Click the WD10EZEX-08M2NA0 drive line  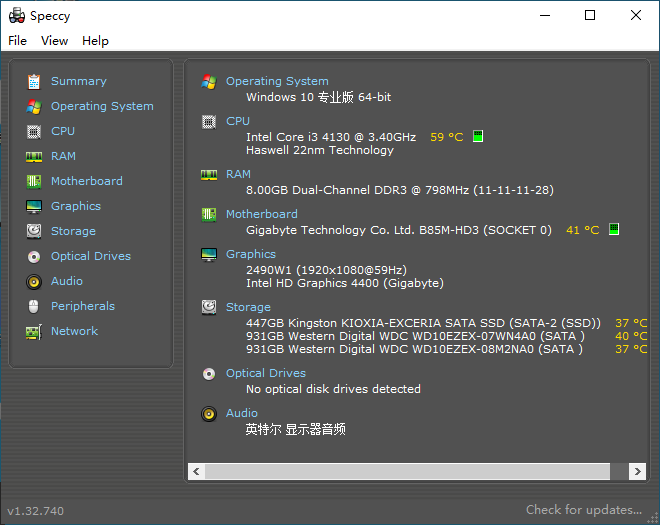[x=415, y=349]
